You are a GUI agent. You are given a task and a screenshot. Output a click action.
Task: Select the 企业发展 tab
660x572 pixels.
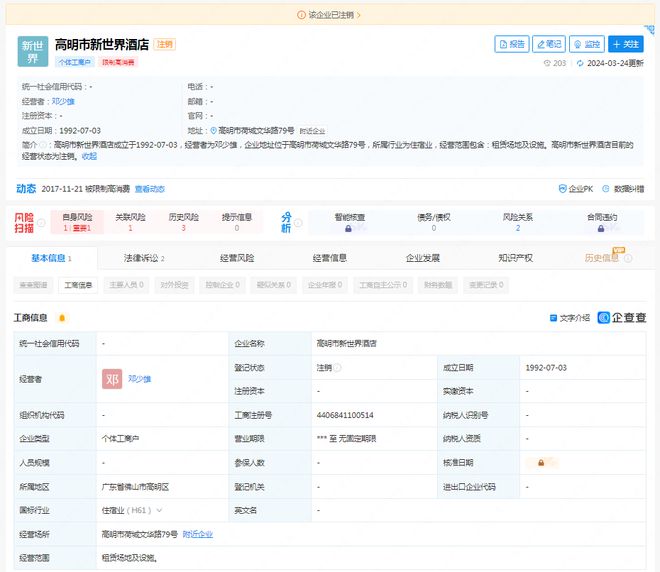tap(423, 258)
